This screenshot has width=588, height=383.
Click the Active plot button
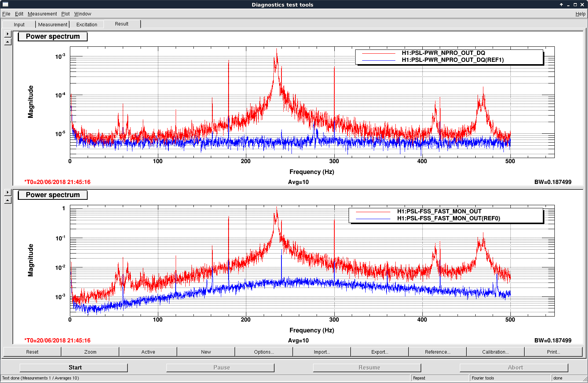tap(148, 352)
